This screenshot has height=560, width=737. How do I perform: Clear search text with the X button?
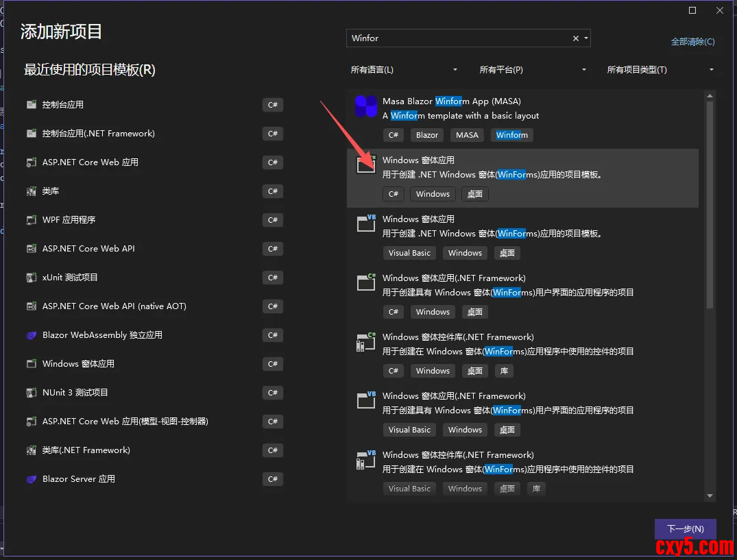click(x=576, y=38)
